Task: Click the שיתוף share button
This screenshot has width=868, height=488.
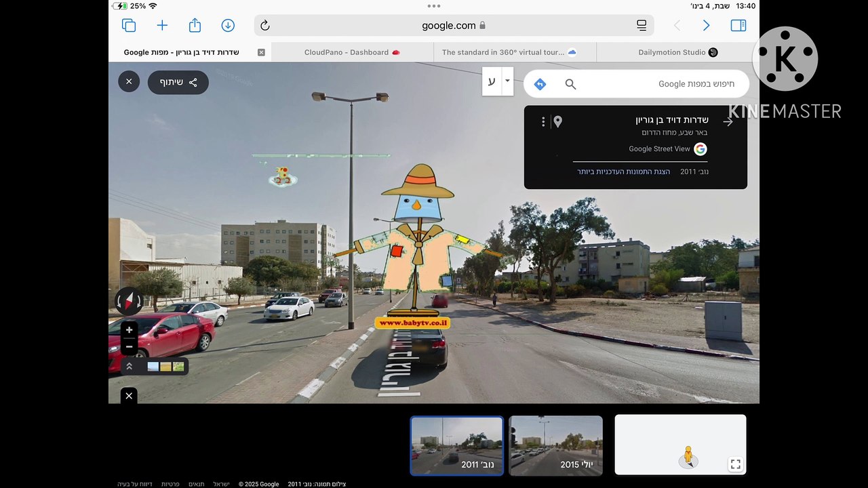Action: [x=178, y=82]
